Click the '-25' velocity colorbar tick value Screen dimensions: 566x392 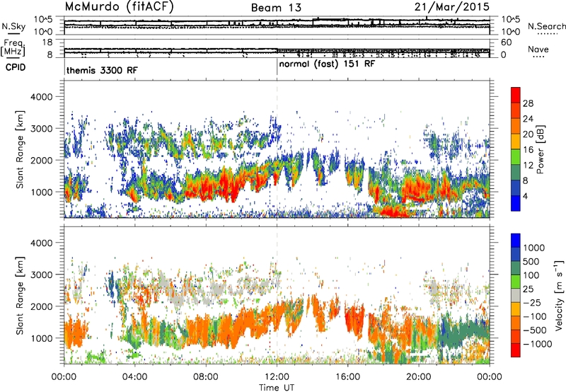click(x=534, y=303)
